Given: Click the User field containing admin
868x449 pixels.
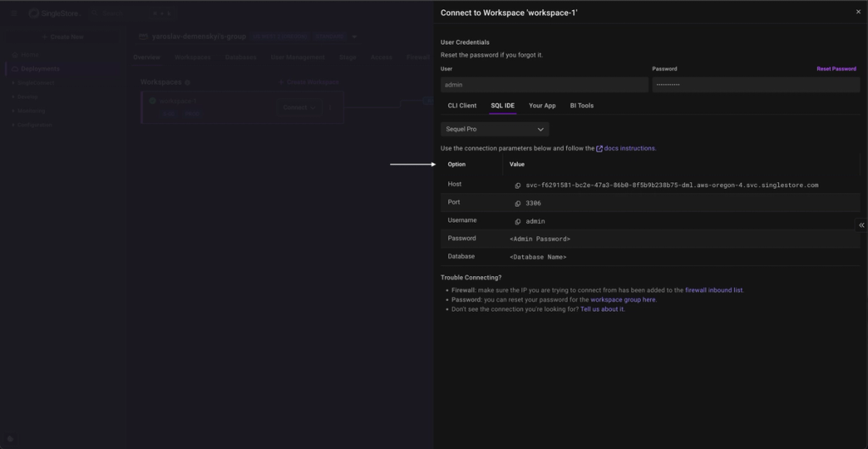Looking at the screenshot, I should point(544,85).
